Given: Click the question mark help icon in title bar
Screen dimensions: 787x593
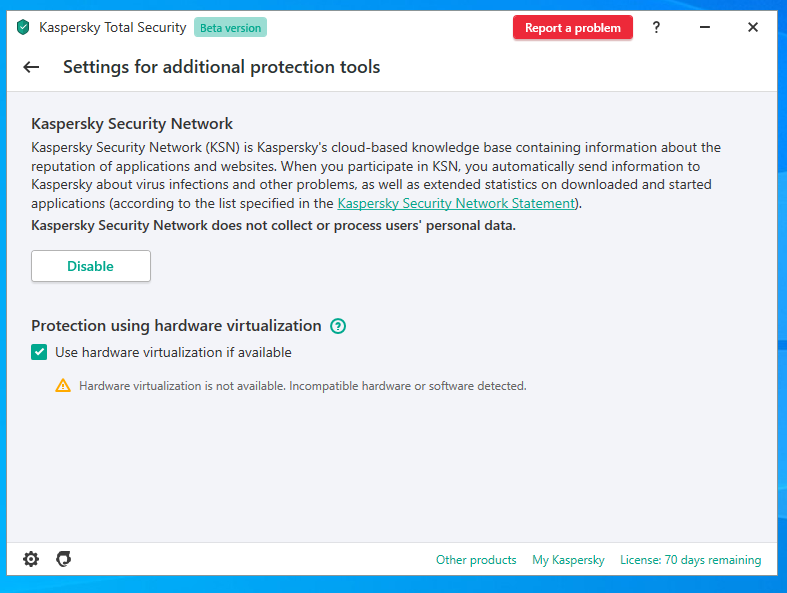Looking at the screenshot, I should click(656, 28).
